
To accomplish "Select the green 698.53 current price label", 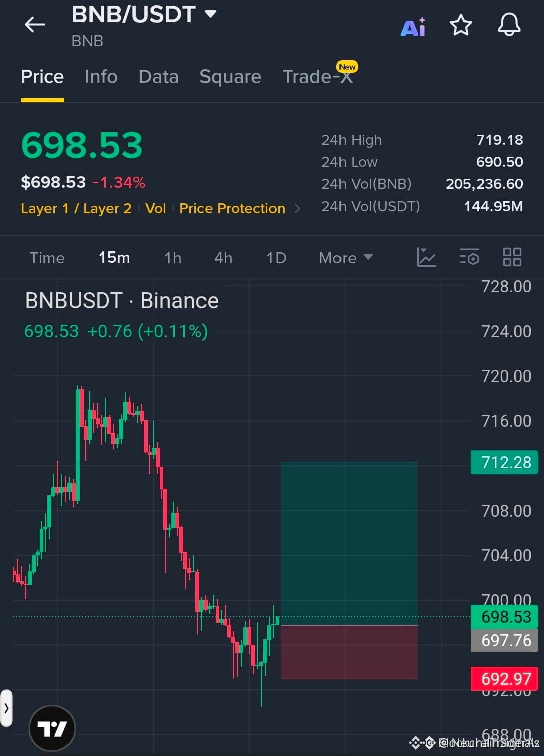I will click(505, 617).
